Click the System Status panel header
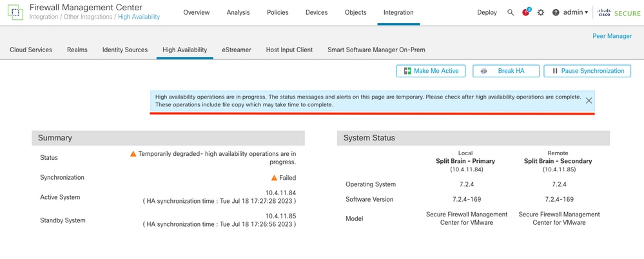The width and height of the screenshot is (644, 259). [x=474, y=138]
